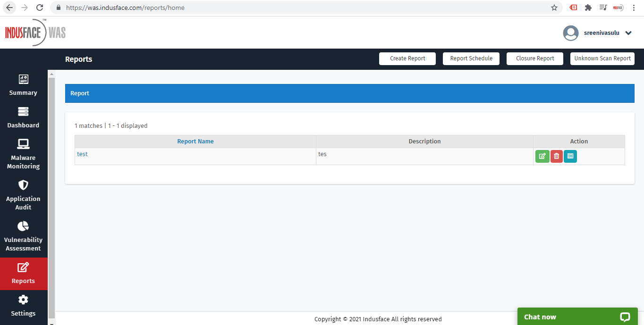This screenshot has width=644, height=325.
Task: Click the Copyright 2021 Indusface footer text
Action: pyautogui.click(x=378, y=319)
